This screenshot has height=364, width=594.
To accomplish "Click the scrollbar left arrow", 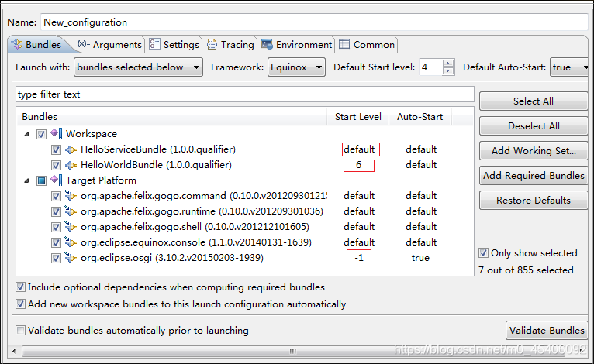I will pos(14,351).
